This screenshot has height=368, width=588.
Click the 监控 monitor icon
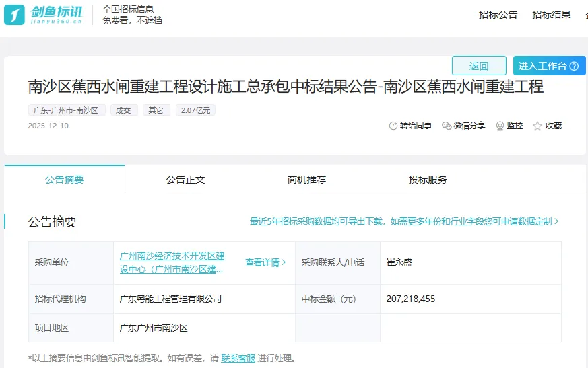point(500,126)
